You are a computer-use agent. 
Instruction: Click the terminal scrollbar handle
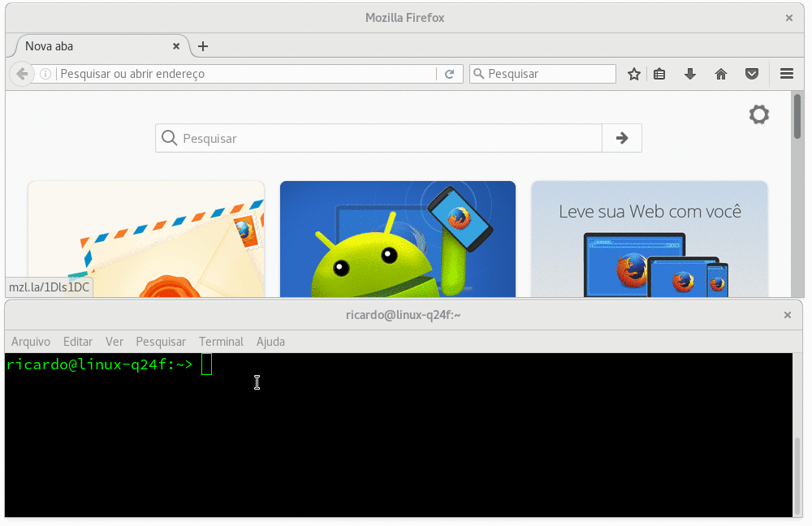click(x=797, y=476)
